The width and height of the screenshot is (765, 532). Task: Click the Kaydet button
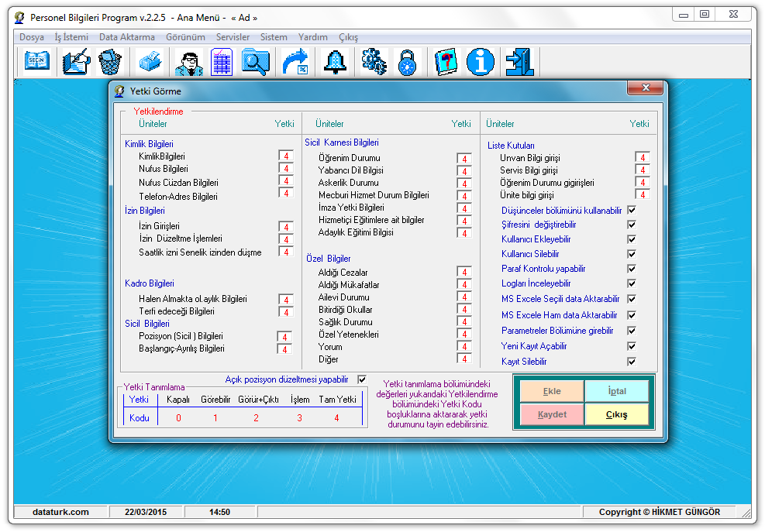point(552,414)
